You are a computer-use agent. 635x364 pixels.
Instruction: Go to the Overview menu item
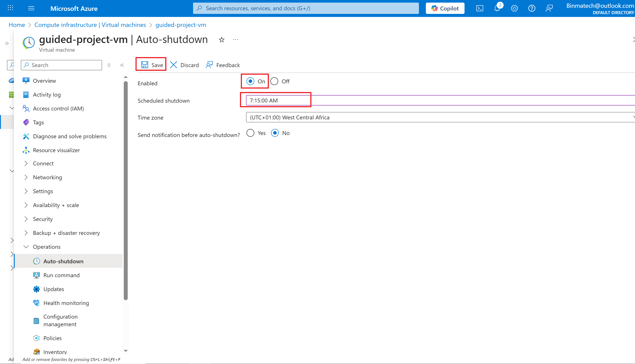[44, 81]
